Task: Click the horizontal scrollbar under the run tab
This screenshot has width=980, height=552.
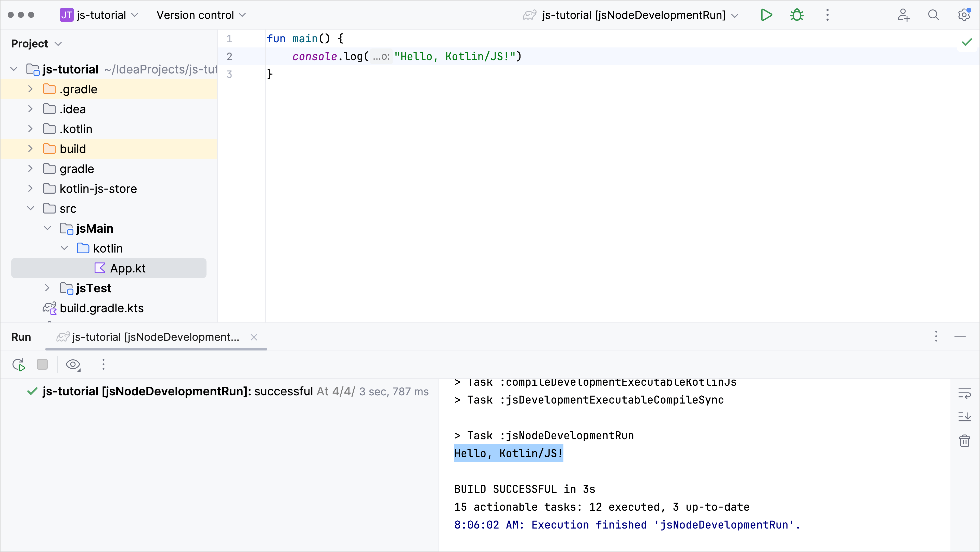Action: 156,349
